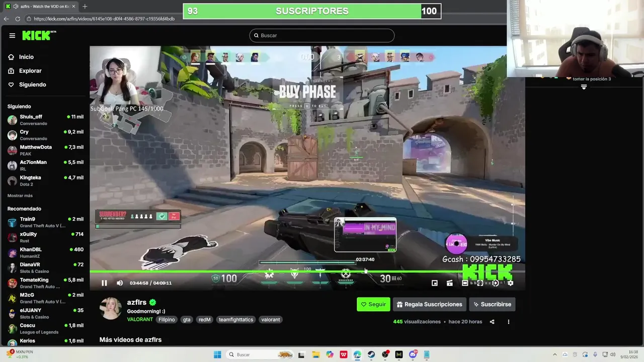This screenshot has width=644, height=362.
Task: Open OBS Studio from taskbar
Action: (385, 354)
